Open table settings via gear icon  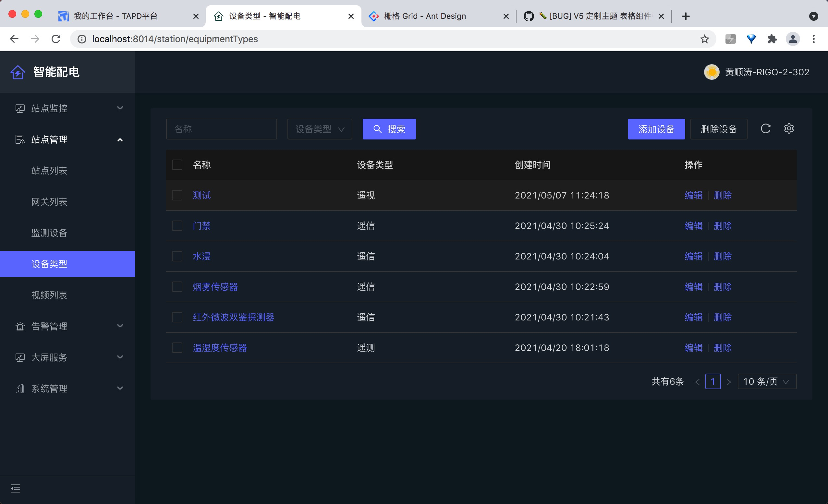click(789, 128)
